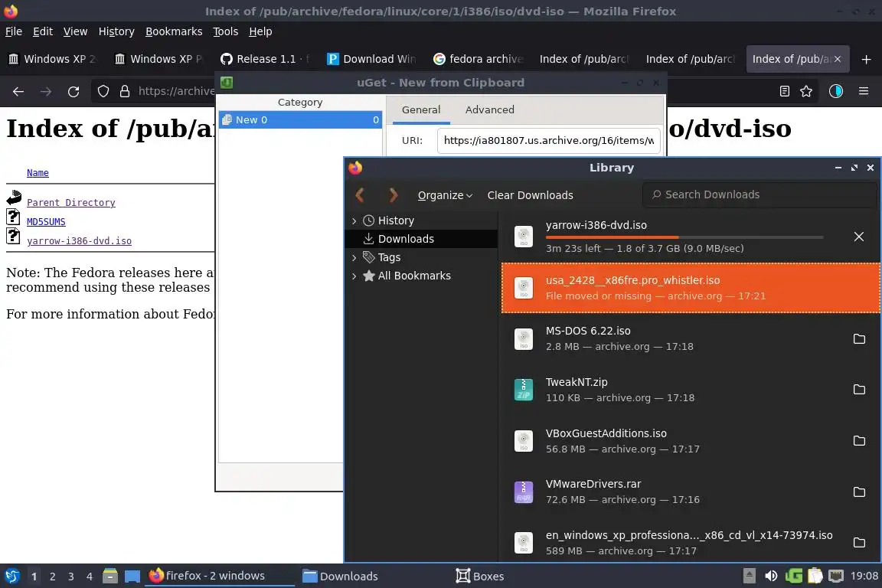Viewport: 882px width, 588px height.
Task: Open the Organize dropdown menu
Action: pos(445,195)
